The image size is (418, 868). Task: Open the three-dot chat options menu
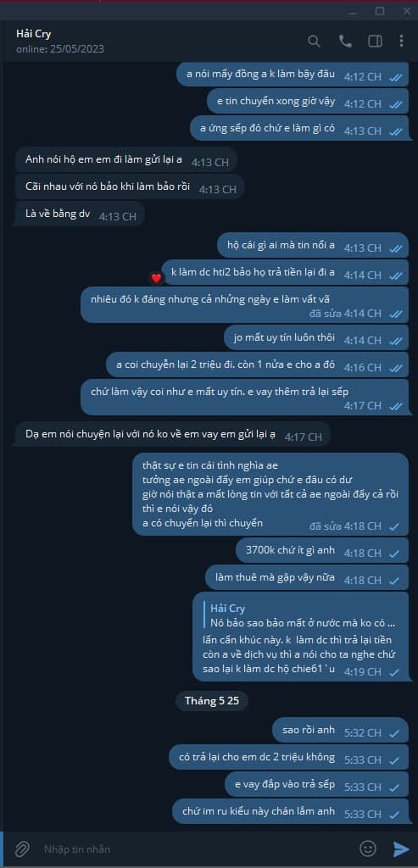[401, 42]
